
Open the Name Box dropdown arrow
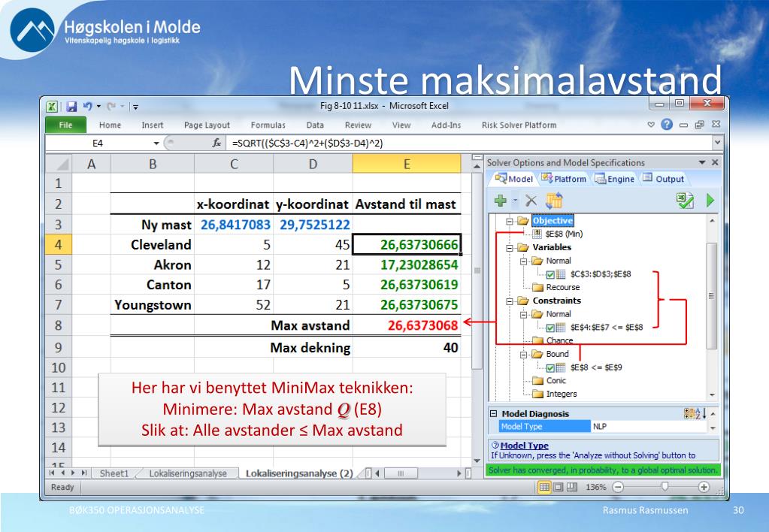(156, 144)
